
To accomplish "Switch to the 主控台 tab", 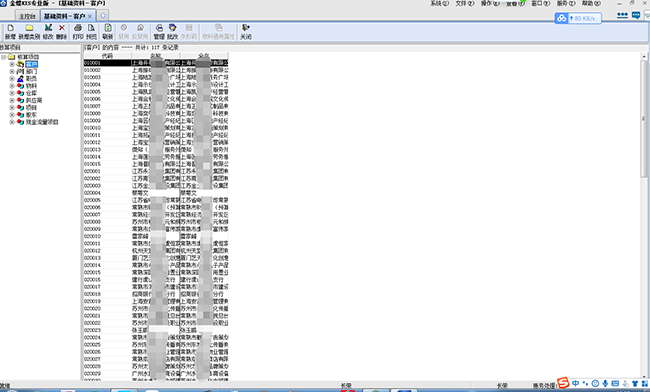I will pyautogui.click(x=27, y=16).
